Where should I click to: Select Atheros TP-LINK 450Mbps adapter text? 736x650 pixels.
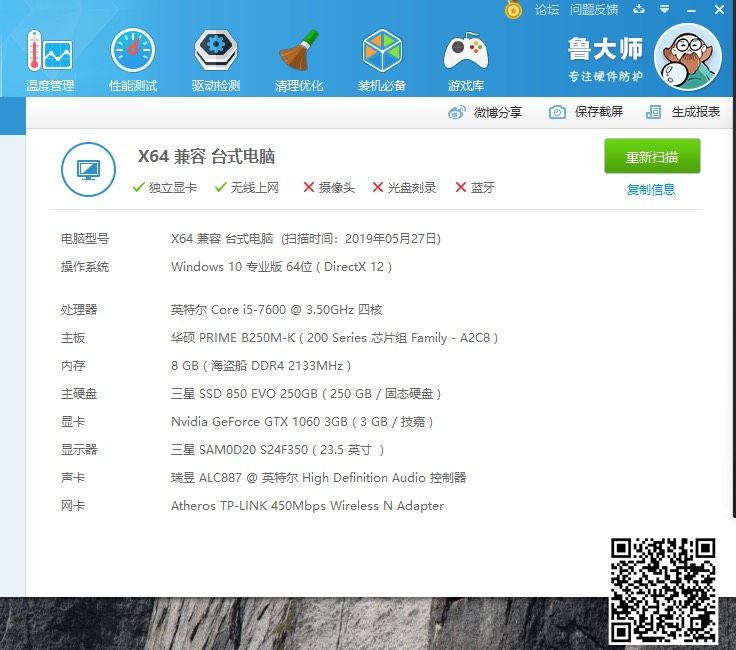click(x=307, y=506)
